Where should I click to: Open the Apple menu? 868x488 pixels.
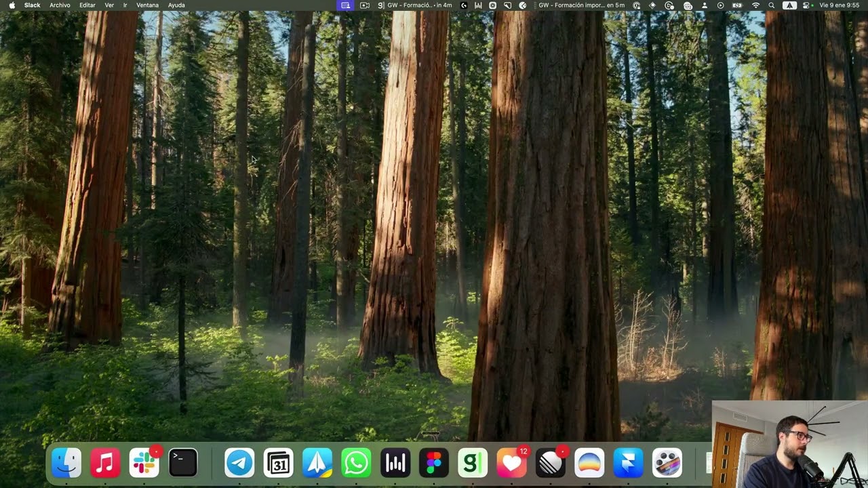point(12,5)
